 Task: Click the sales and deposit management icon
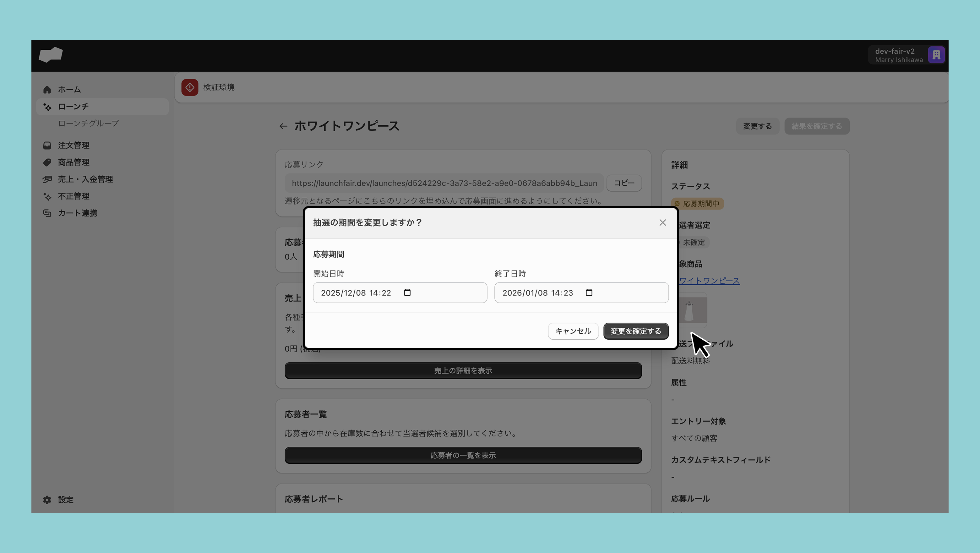pyautogui.click(x=47, y=179)
